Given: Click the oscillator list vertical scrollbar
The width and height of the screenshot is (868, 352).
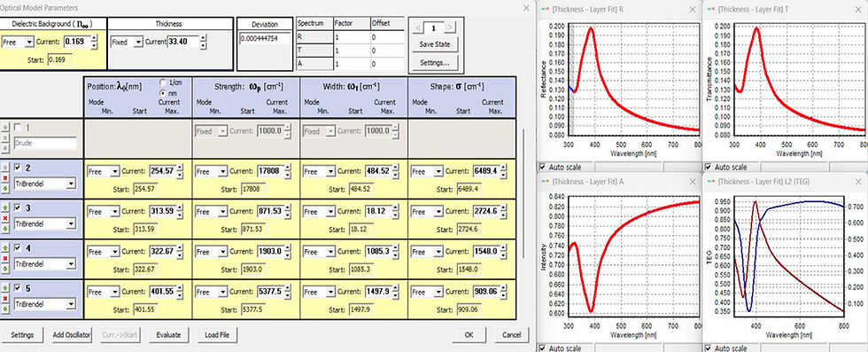Looking at the screenshot, I should (x=523, y=194).
